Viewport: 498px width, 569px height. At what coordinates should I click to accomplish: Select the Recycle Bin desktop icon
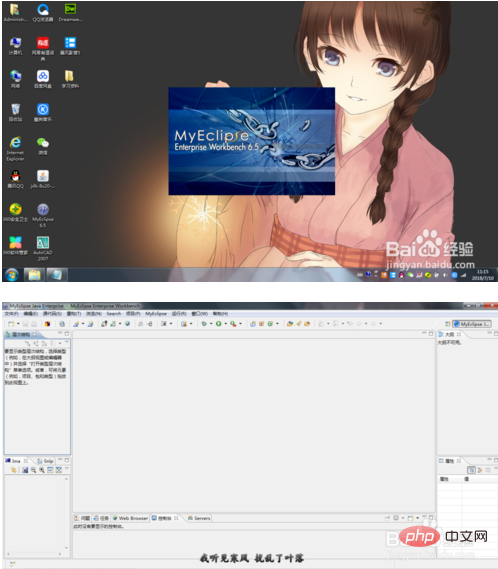click(15, 112)
